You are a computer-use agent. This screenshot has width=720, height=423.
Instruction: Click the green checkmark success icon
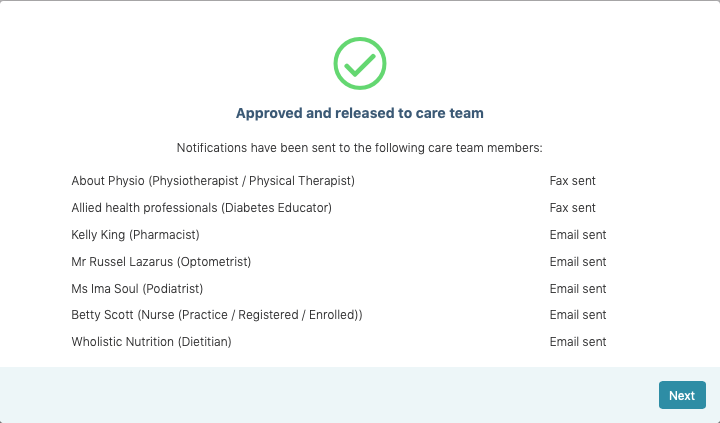pyautogui.click(x=360, y=63)
